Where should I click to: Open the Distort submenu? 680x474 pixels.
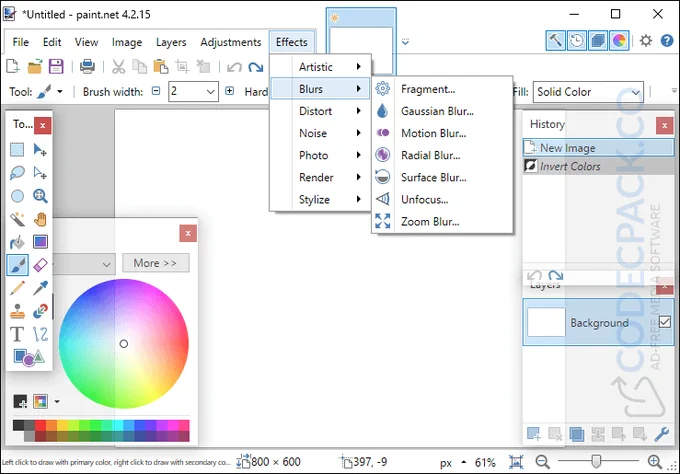320,111
